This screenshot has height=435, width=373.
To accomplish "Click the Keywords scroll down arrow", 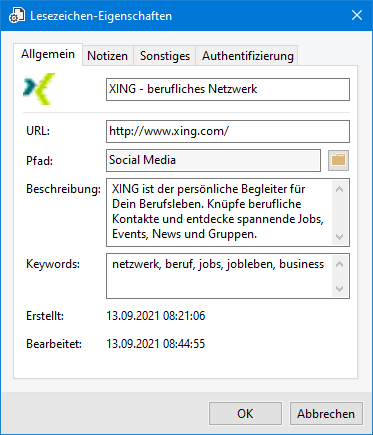I will point(340,289).
